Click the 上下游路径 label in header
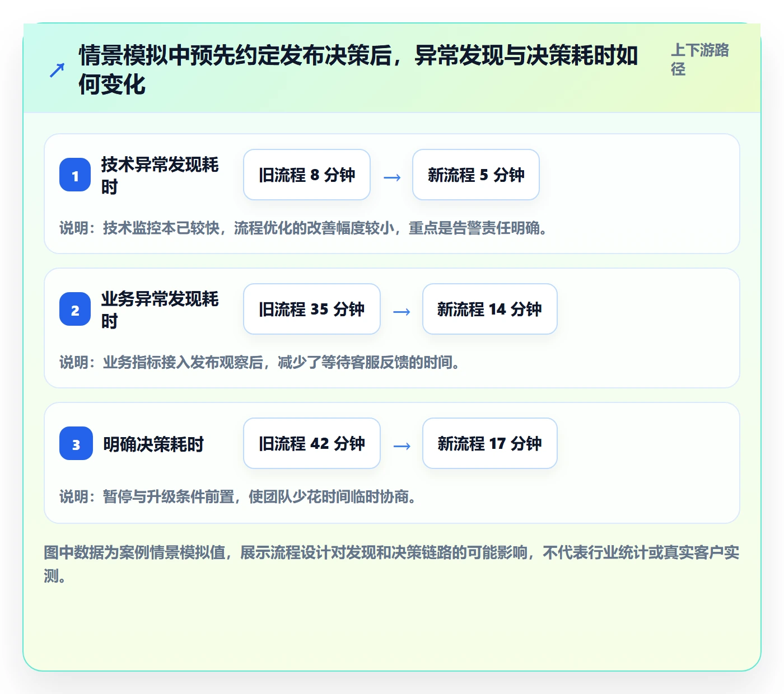Viewport: 784px width, 694px height. [x=700, y=59]
